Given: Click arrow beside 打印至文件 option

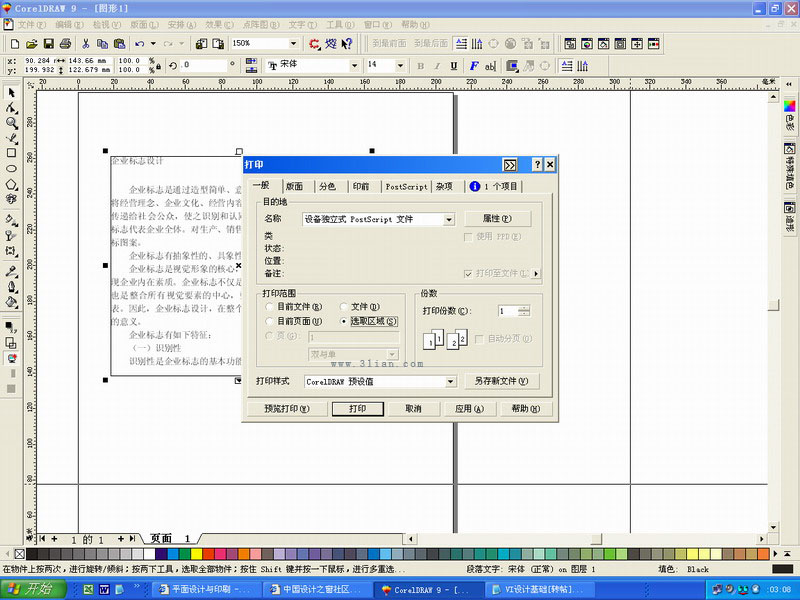Looking at the screenshot, I should click(x=536, y=273).
